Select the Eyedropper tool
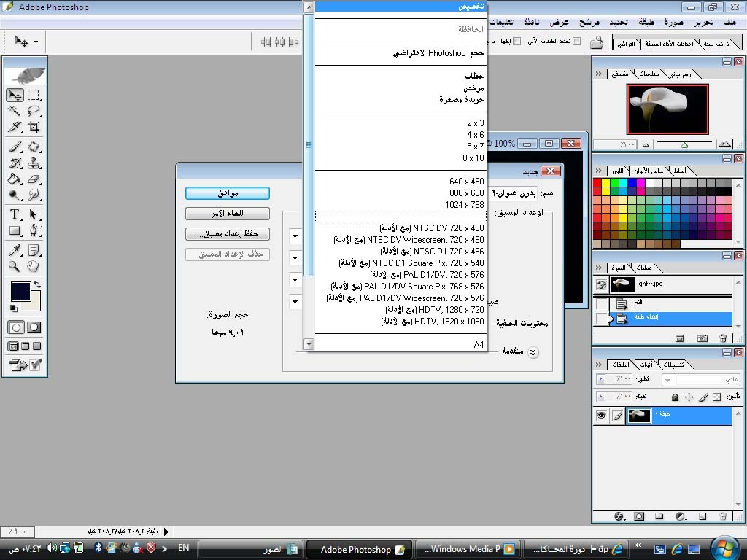Image resolution: width=747 pixels, height=560 pixels. pyautogui.click(x=15, y=250)
